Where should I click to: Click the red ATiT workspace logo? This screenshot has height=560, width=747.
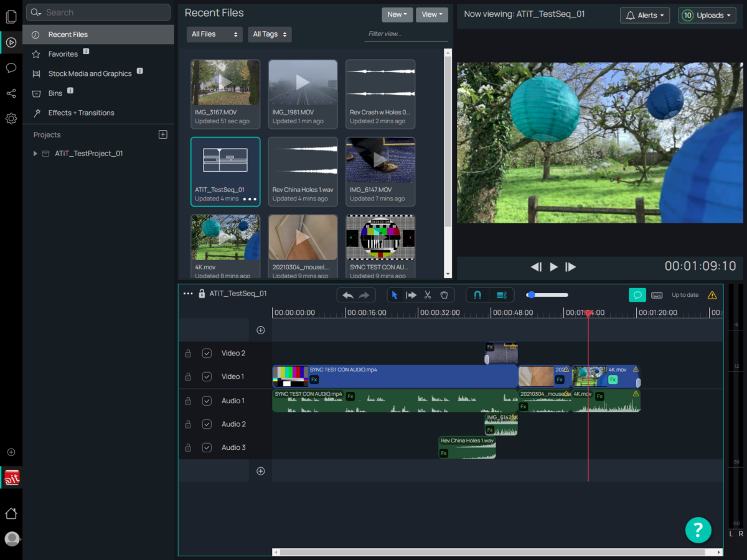tap(12, 478)
